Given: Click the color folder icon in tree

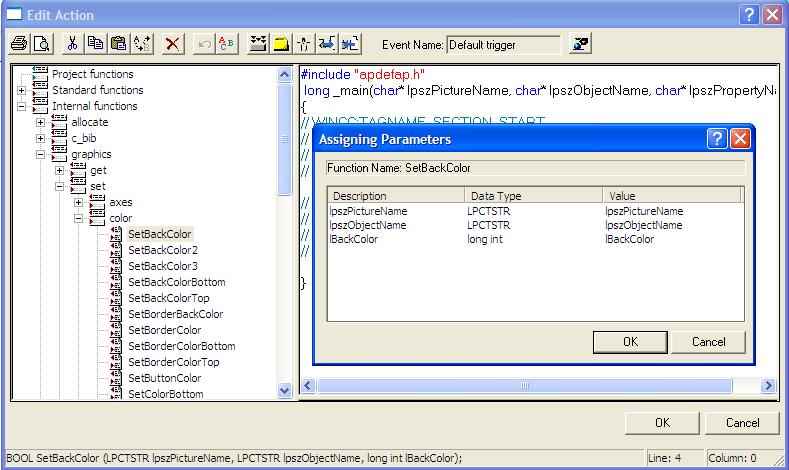Looking at the screenshot, I should coord(97,218).
